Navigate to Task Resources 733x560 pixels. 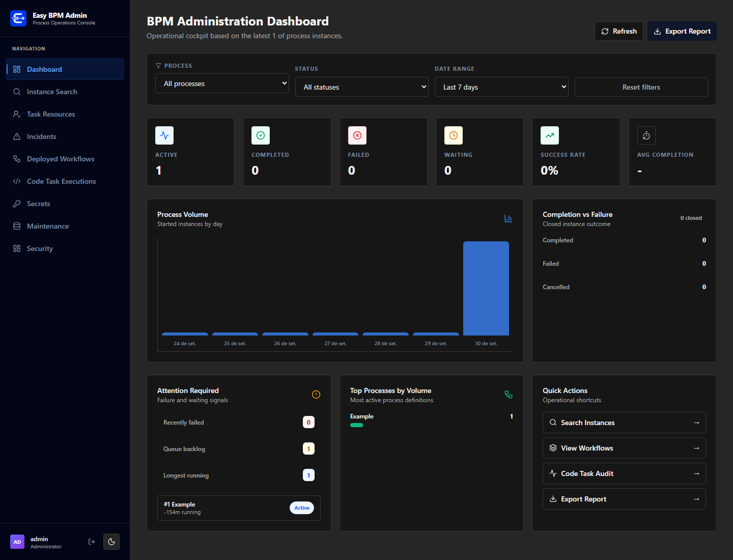click(65, 114)
